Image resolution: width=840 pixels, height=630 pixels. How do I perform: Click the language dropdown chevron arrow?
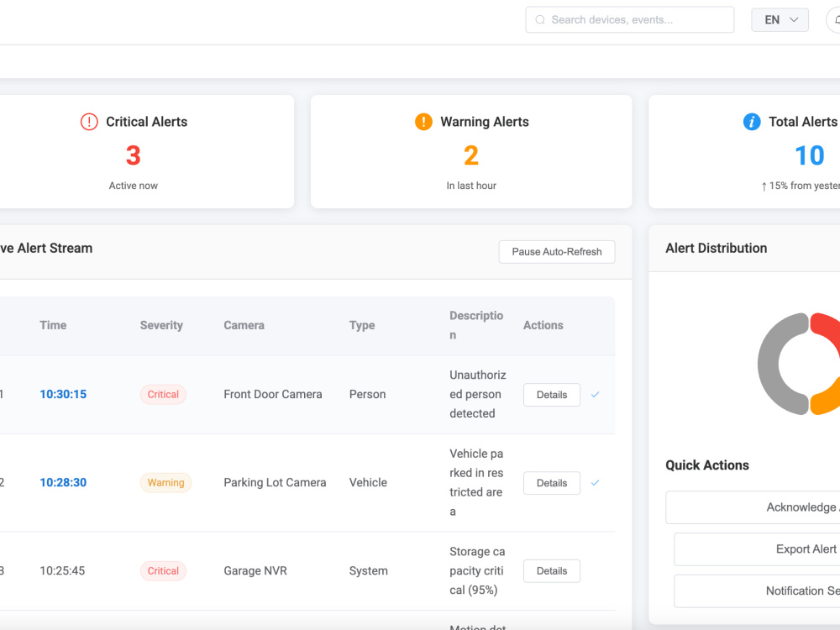(x=794, y=20)
